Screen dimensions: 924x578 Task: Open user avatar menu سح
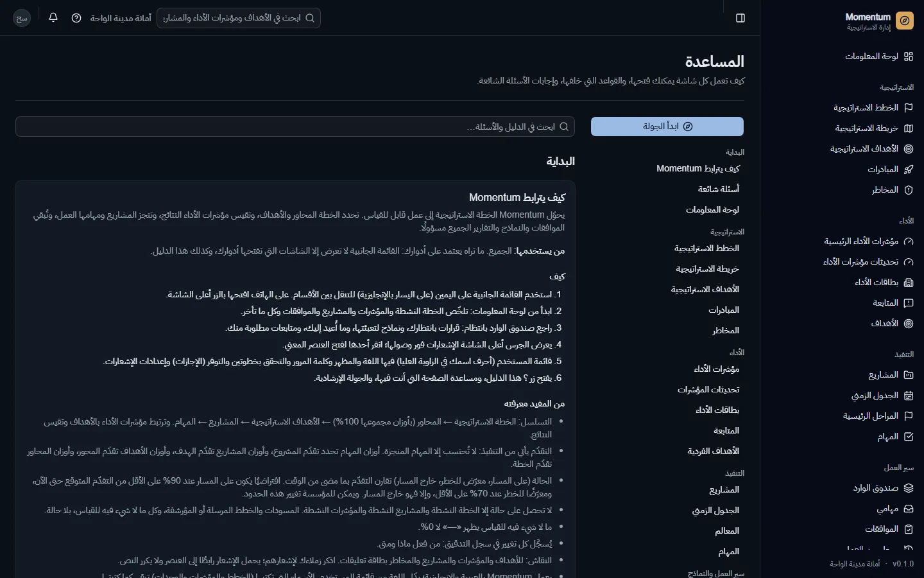coord(22,18)
